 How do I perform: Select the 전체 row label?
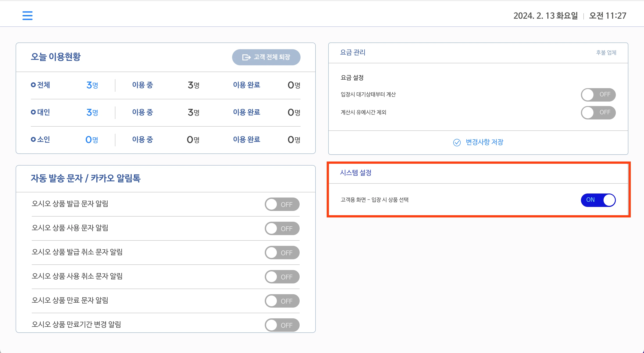tap(40, 85)
